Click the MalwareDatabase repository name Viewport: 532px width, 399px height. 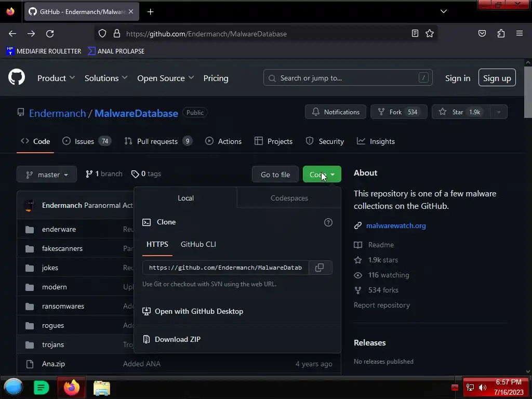(x=136, y=113)
